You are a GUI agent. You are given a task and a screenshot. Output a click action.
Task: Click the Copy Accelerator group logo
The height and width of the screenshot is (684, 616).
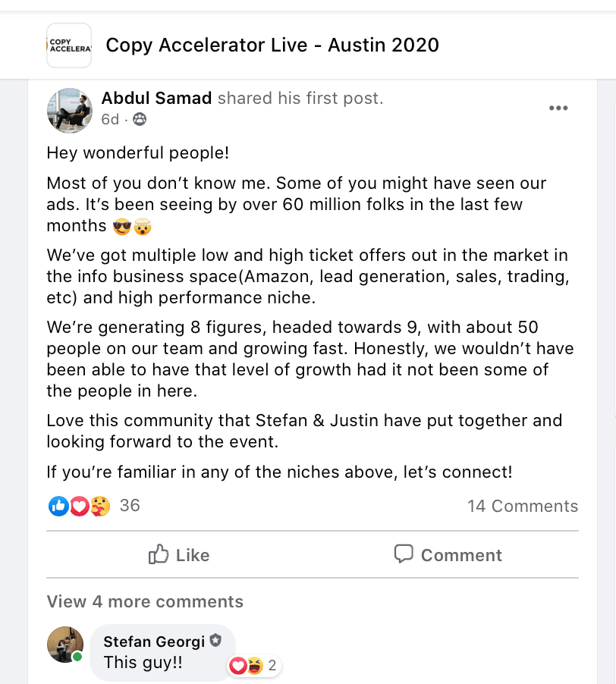(69, 45)
